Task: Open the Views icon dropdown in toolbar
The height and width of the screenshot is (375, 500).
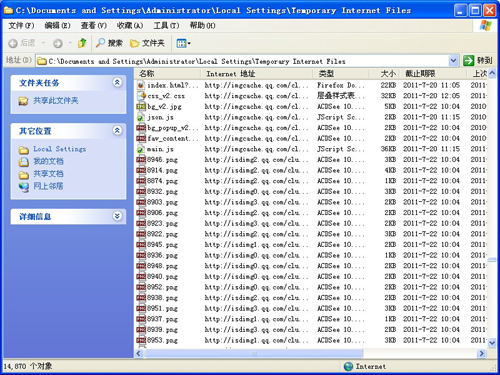Action: pos(183,43)
